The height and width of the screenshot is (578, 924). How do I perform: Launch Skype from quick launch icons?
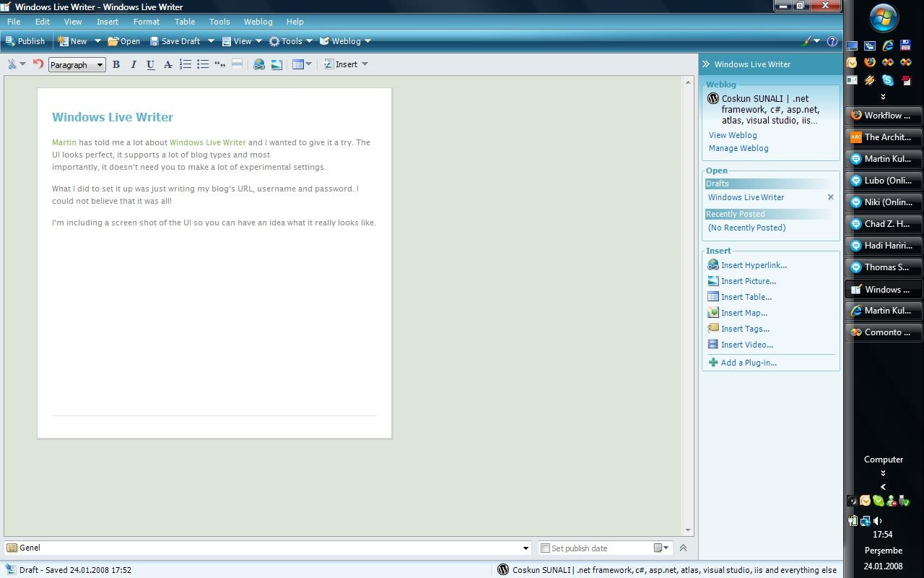[x=888, y=80]
